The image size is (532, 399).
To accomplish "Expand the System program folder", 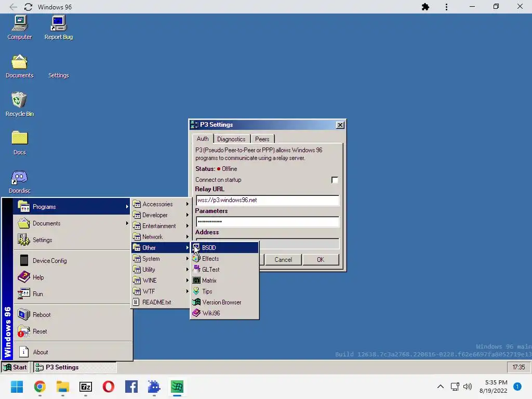I will (161, 259).
